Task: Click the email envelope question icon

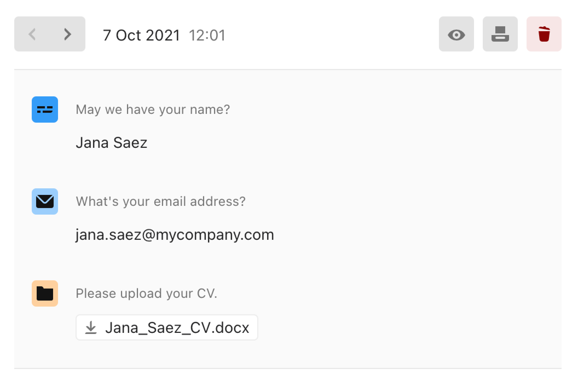Action: (45, 201)
